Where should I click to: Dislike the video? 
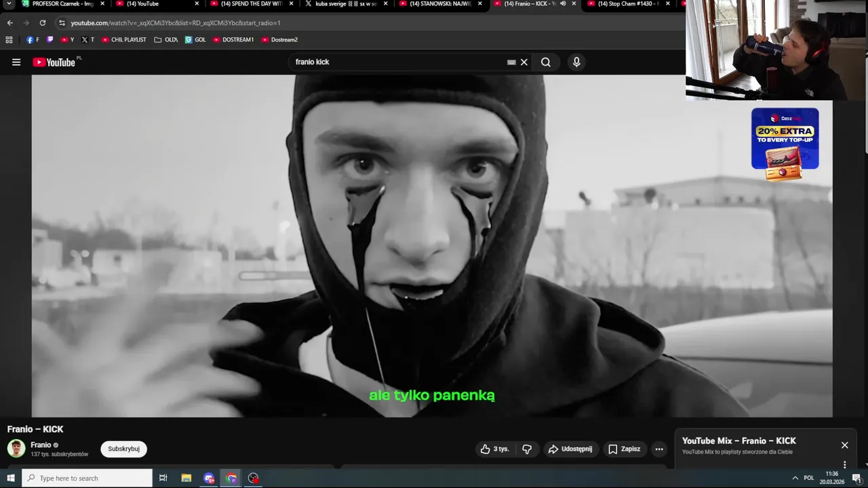click(x=527, y=449)
